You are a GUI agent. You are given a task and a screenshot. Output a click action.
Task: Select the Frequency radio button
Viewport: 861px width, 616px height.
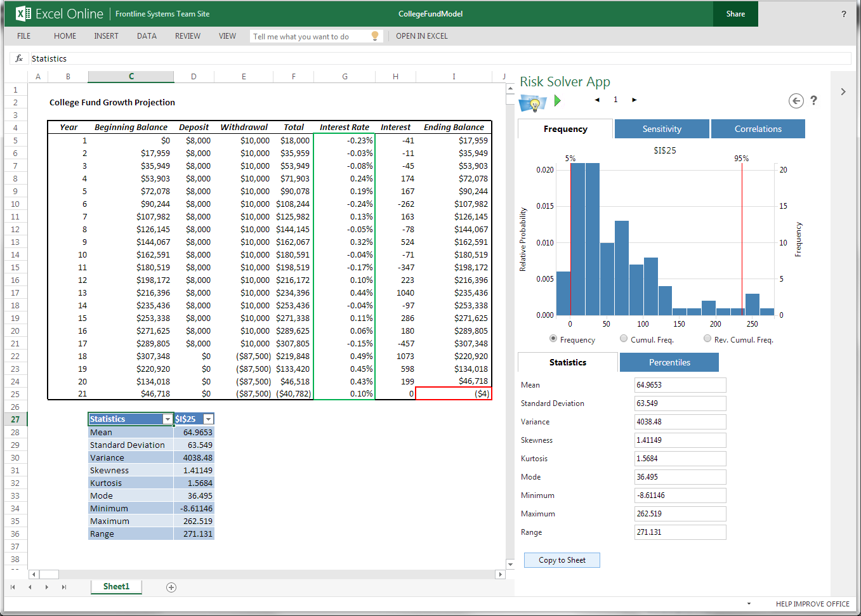[x=553, y=339]
